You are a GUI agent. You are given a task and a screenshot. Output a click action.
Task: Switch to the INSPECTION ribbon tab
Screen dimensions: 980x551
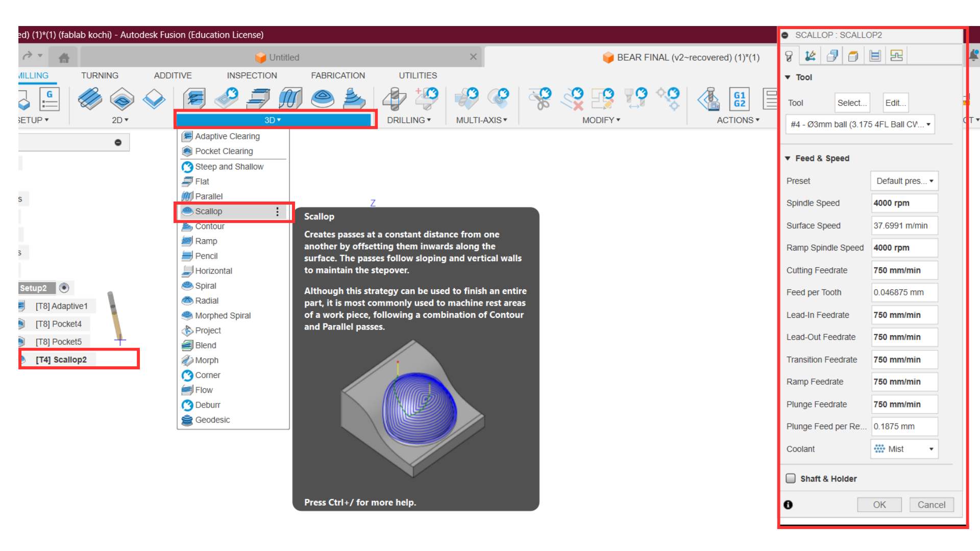[252, 76]
